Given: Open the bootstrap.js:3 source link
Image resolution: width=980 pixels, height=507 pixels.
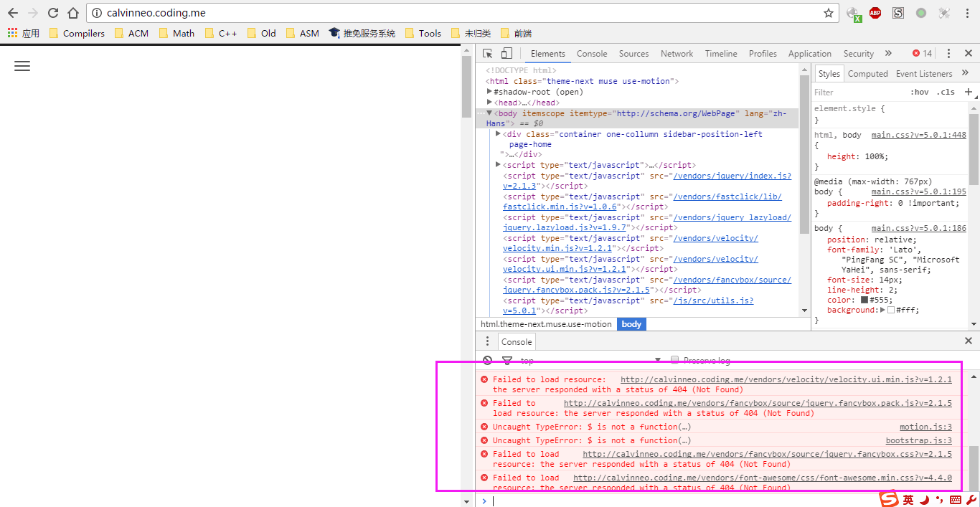Looking at the screenshot, I should (x=919, y=440).
